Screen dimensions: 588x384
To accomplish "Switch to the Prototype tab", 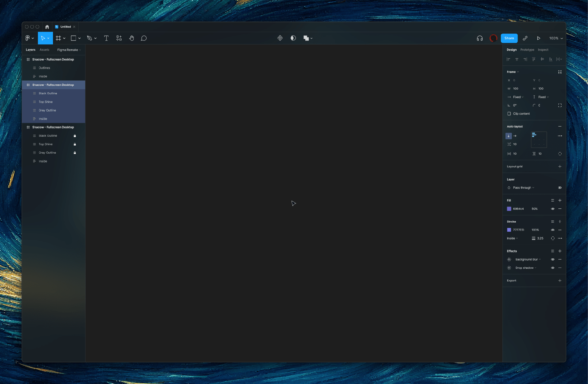I will coord(527,50).
